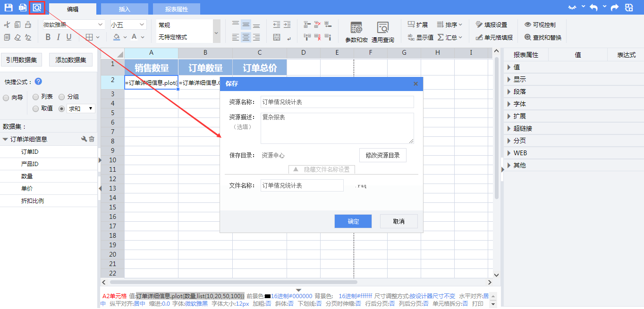
Task: Select the 列表 radio button
Action: tap(36, 97)
